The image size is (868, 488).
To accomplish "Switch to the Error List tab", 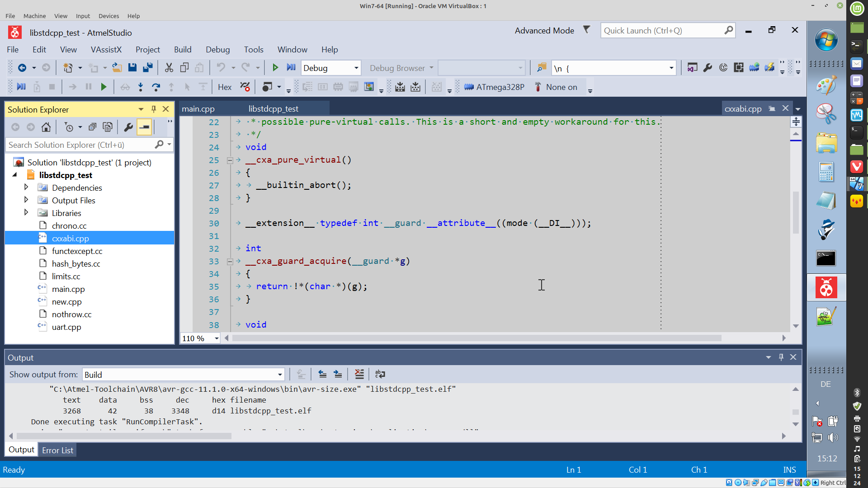I will click(x=57, y=450).
